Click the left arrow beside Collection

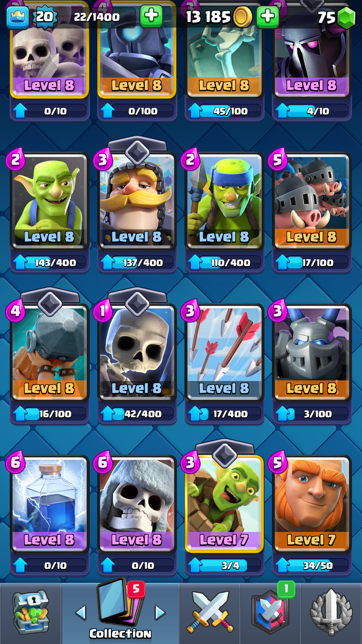81,613
